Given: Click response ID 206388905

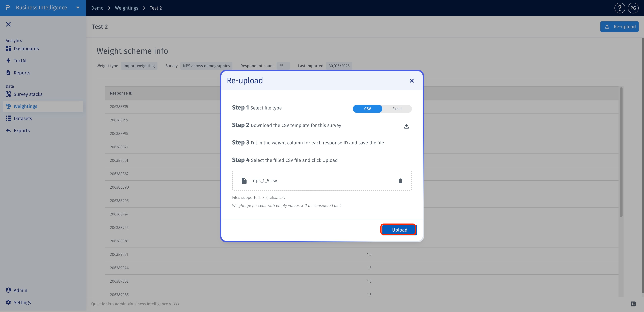Looking at the screenshot, I should pyautogui.click(x=119, y=200).
